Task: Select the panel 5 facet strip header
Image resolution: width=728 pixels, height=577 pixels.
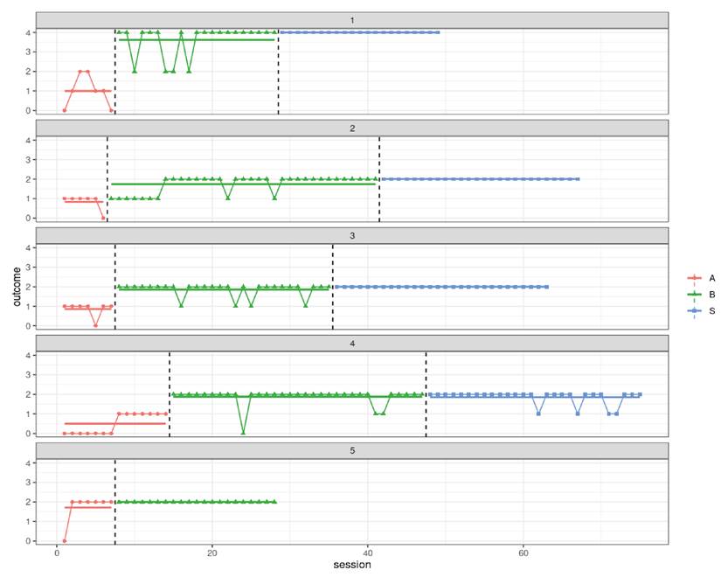Action: (352, 452)
